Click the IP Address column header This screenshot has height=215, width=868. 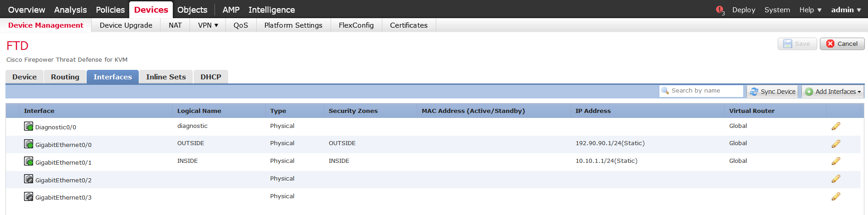point(593,111)
